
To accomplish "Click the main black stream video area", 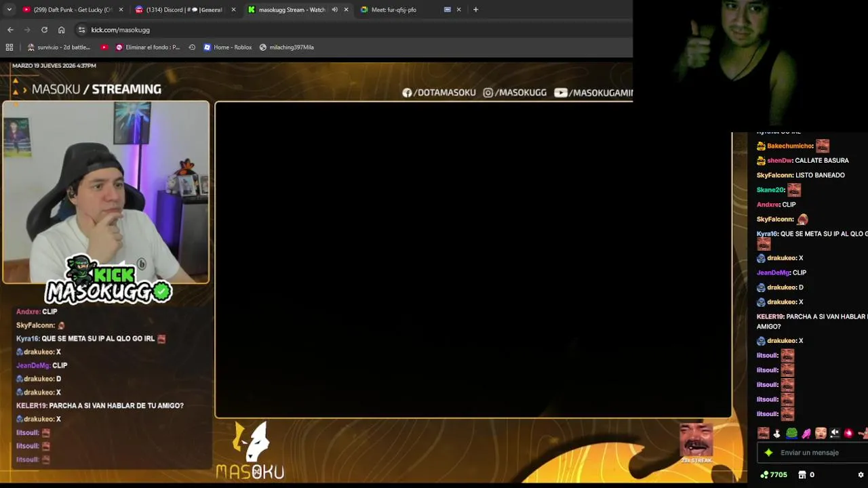I will 473,260.
